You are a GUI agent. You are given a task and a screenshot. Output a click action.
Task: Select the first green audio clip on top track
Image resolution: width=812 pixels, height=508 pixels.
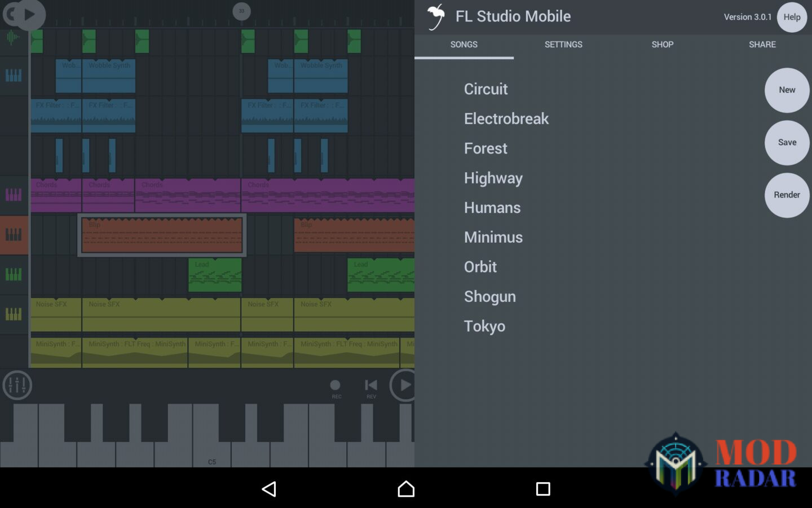[37, 41]
